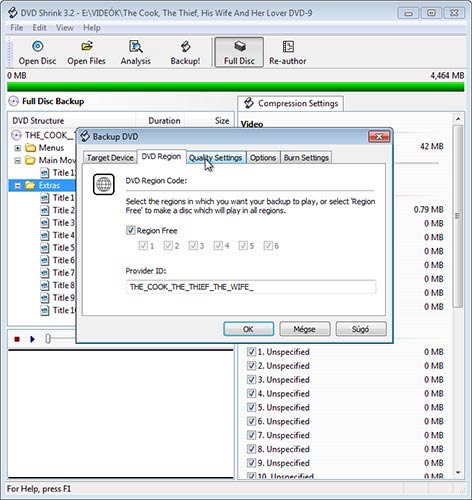Uncheck the 9. Unspecified stream checkbox
The height and width of the screenshot is (500, 472).
(251, 463)
